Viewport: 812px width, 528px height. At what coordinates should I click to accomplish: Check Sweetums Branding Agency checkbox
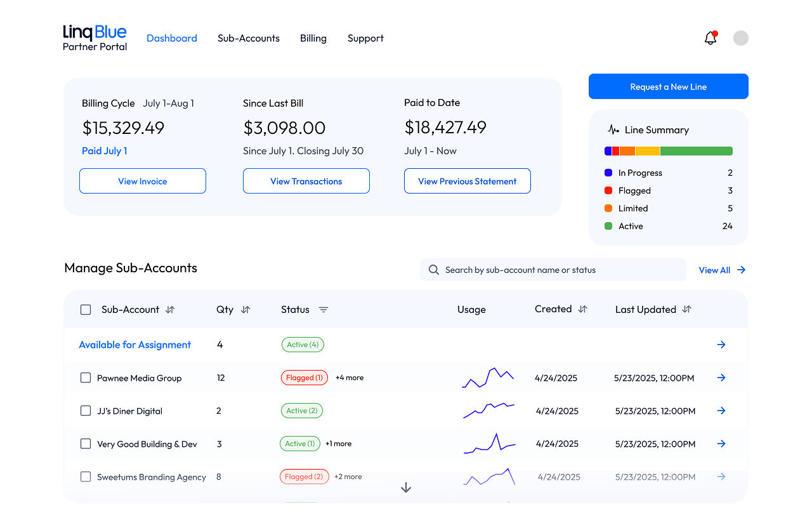point(86,477)
